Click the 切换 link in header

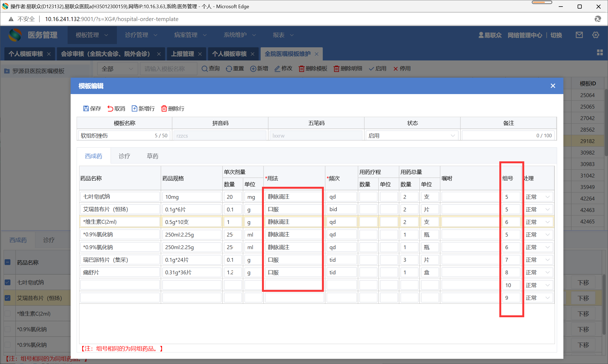(x=556, y=35)
